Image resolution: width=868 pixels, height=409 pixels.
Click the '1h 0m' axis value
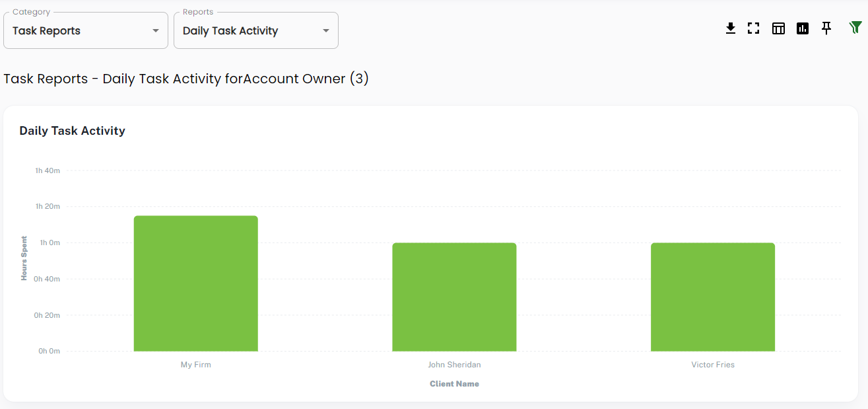coord(50,242)
